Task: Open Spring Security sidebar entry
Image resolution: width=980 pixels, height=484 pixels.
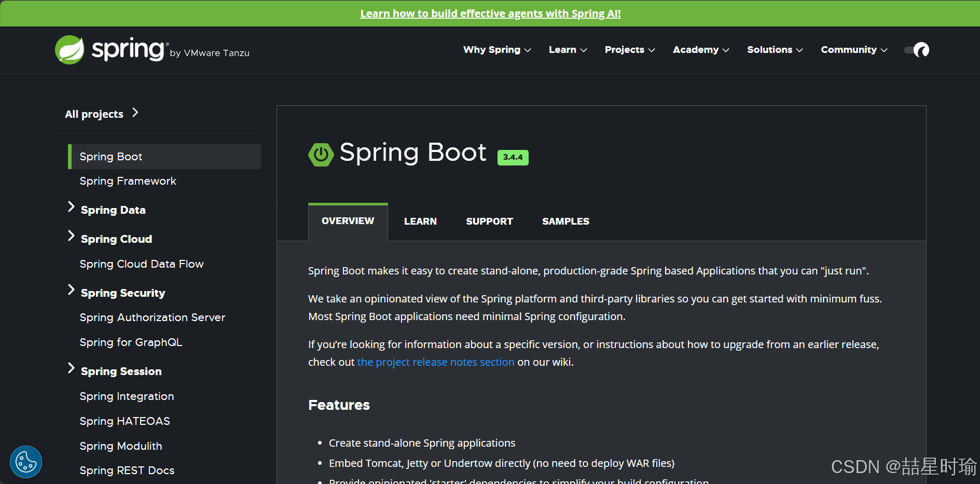Action: point(123,293)
